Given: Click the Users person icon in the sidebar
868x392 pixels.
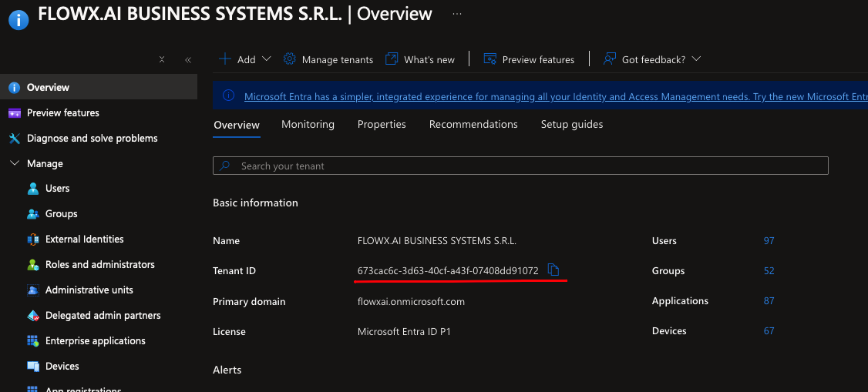Looking at the screenshot, I should 33,189.
